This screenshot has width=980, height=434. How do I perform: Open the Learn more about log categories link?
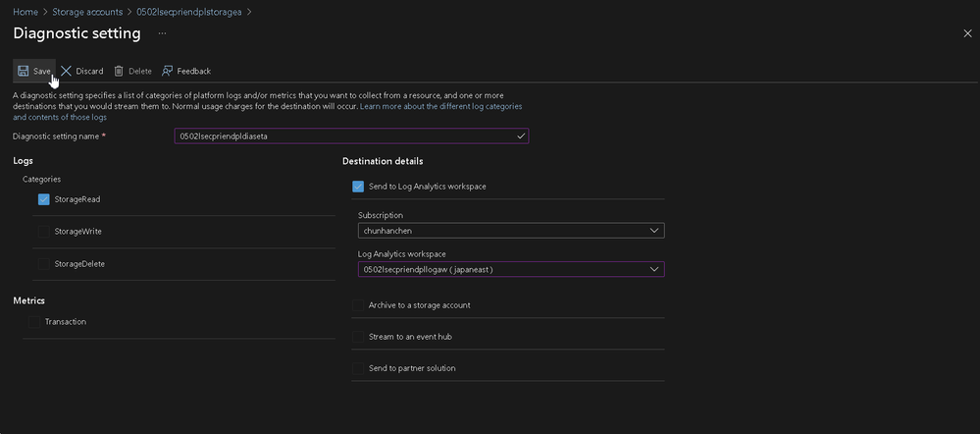[440, 106]
